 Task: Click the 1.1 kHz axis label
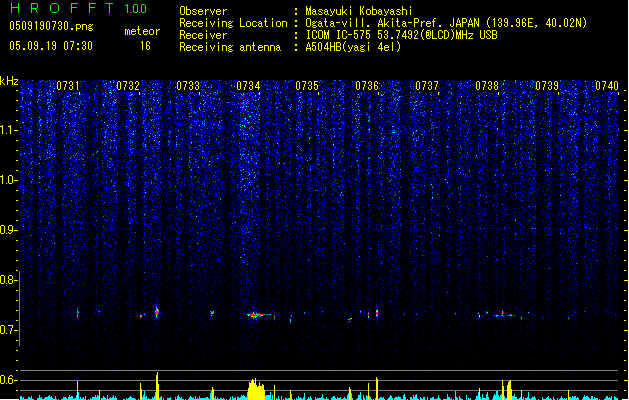pyautogui.click(x=8, y=130)
